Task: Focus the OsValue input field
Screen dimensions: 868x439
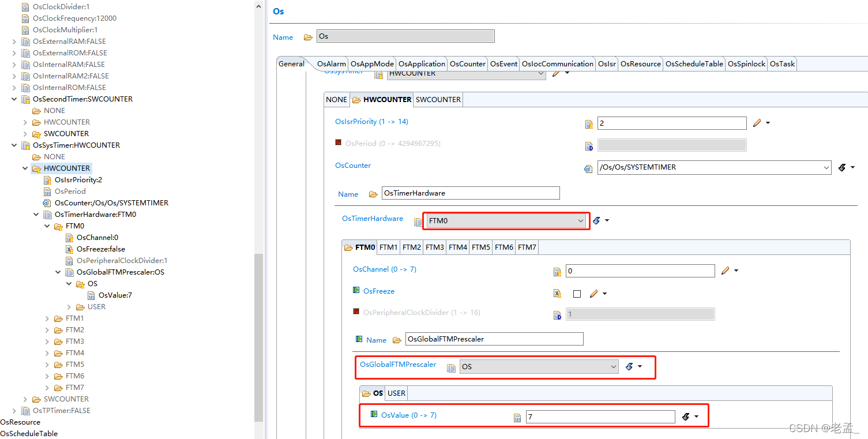Action: click(x=600, y=417)
